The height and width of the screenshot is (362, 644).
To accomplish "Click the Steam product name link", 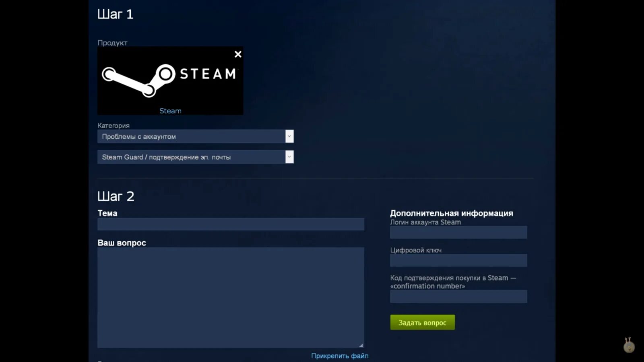I will (170, 111).
